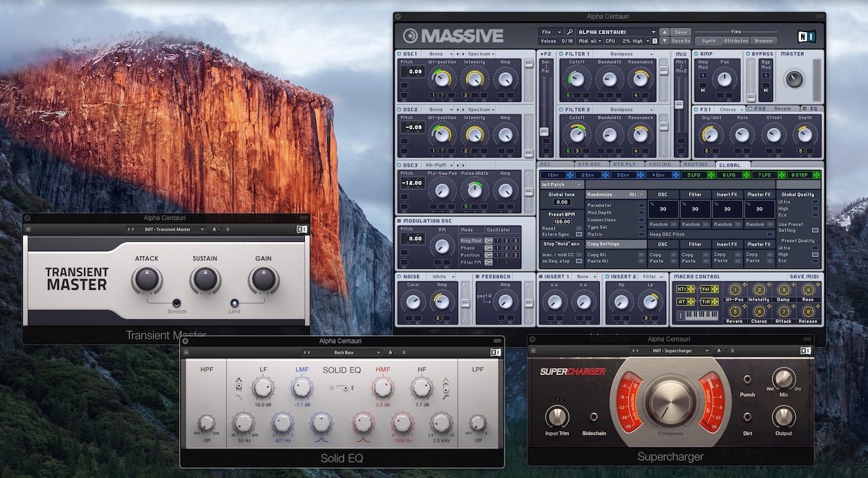The width and height of the screenshot is (868, 478).
Task: Toggle Filter 2 on/off indicator
Action: click(561, 110)
